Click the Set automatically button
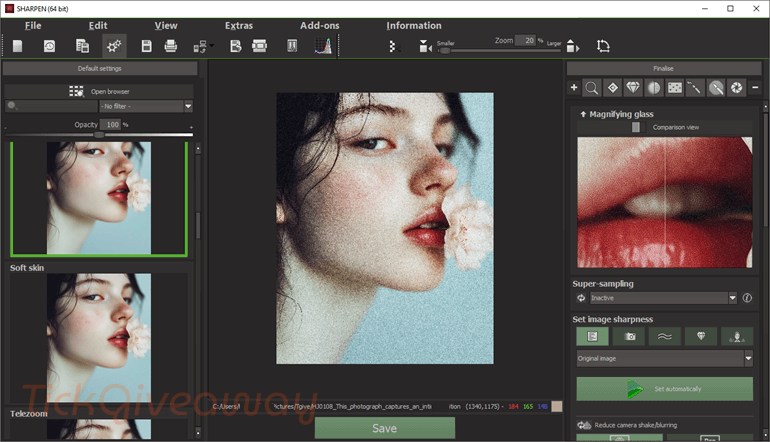 point(664,389)
